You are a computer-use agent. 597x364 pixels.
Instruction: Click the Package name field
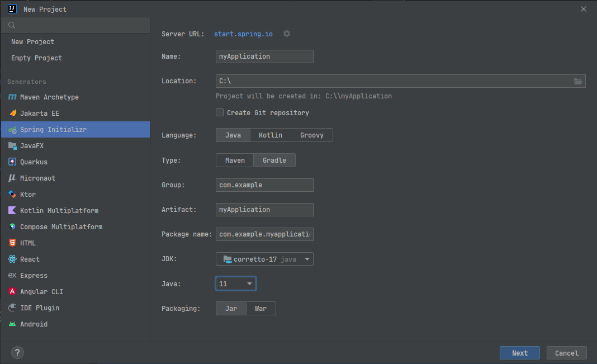(264, 234)
